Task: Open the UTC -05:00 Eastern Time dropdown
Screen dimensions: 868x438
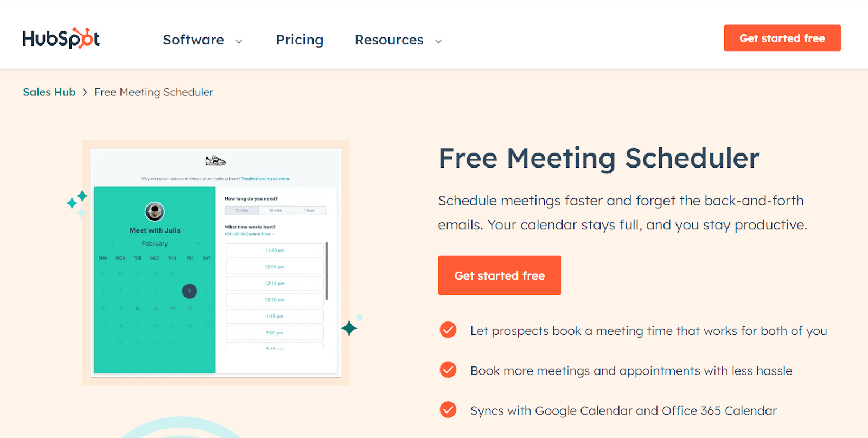Action: pyautogui.click(x=250, y=234)
